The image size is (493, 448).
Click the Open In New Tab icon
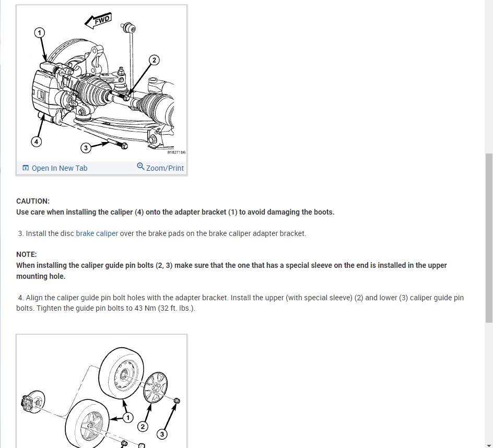coord(26,168)
